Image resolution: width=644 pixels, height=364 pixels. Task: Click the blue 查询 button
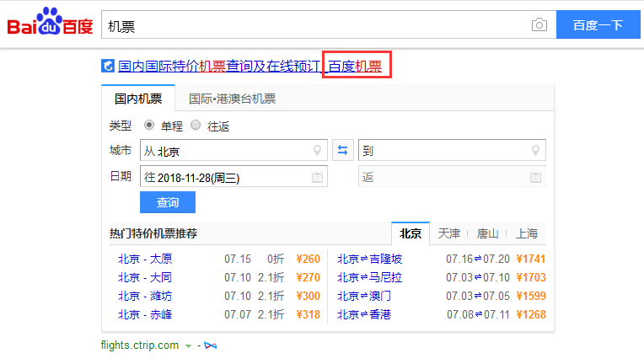point(168,202)
